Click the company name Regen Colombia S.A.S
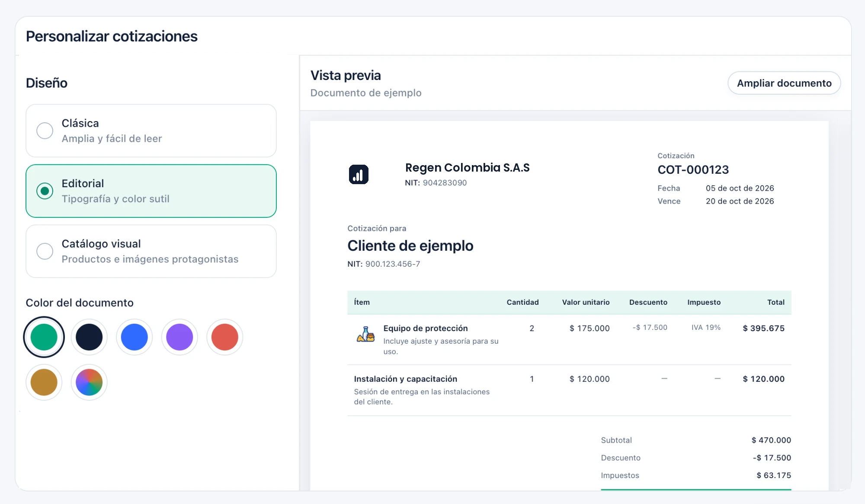 (467, 168)
